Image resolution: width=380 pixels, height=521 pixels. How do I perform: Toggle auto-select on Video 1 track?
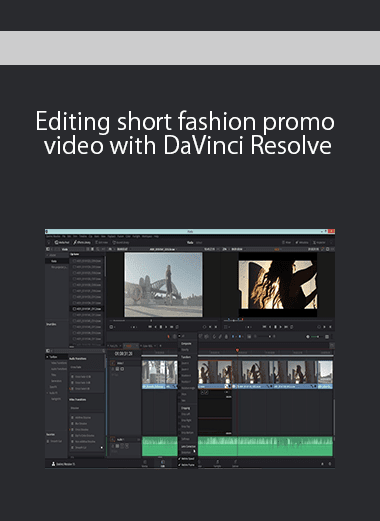117,369
